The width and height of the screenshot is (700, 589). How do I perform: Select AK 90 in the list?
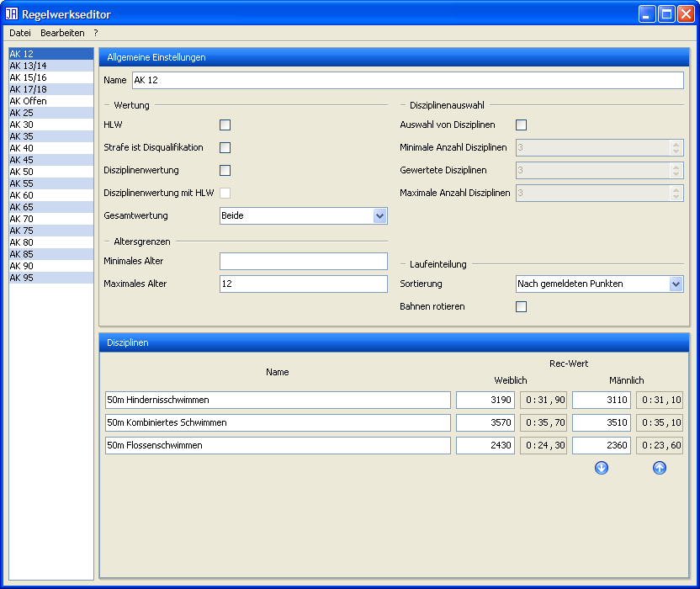[x=51, y=266]
